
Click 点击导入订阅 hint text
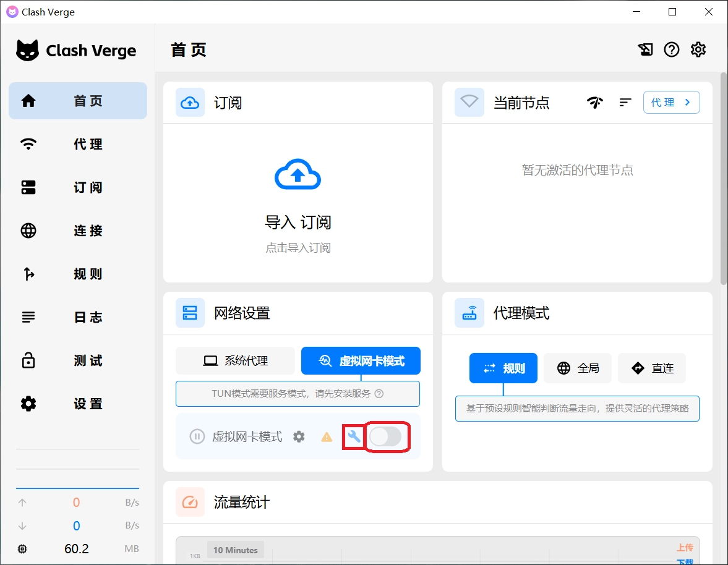point(298,248)
